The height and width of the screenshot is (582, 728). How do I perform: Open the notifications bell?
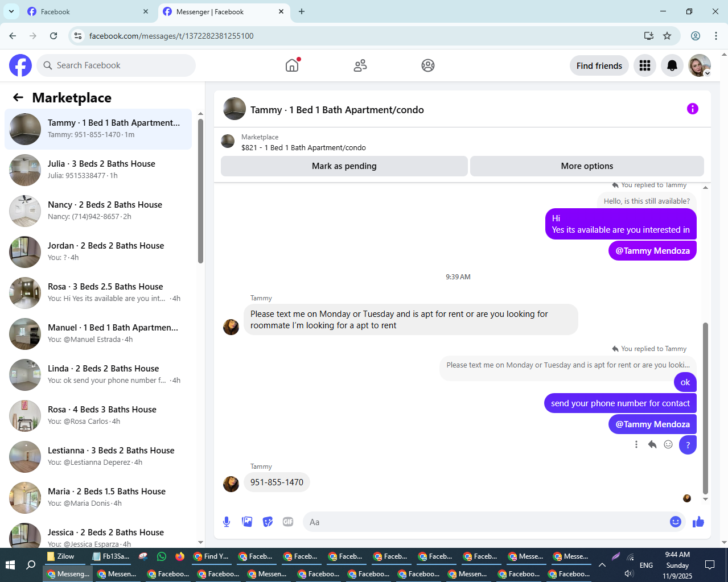coord(672,65)
